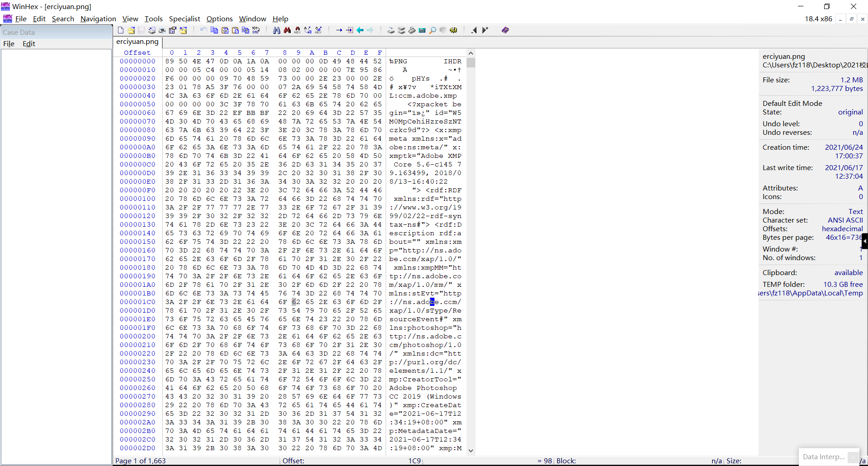This screenshot has height=466, width=868.
Task: Open the Specialist menu
Action: point(184,19)
